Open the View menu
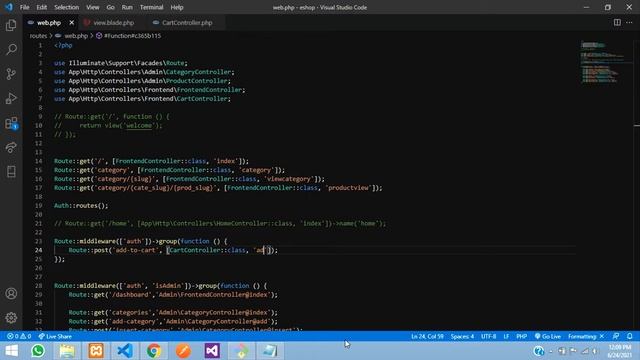This screenshot has width=640, height=360. pos(93,7)
